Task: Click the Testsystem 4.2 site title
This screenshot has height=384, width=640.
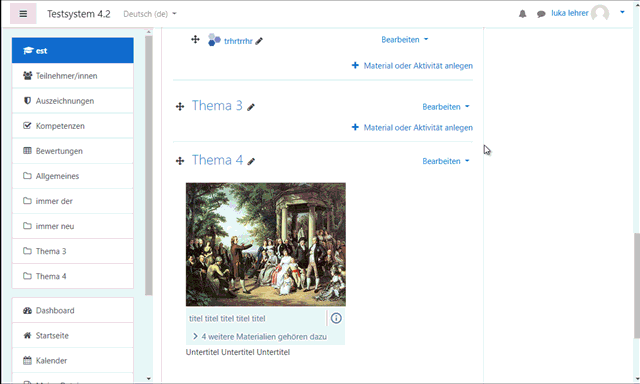Action: 79,14
